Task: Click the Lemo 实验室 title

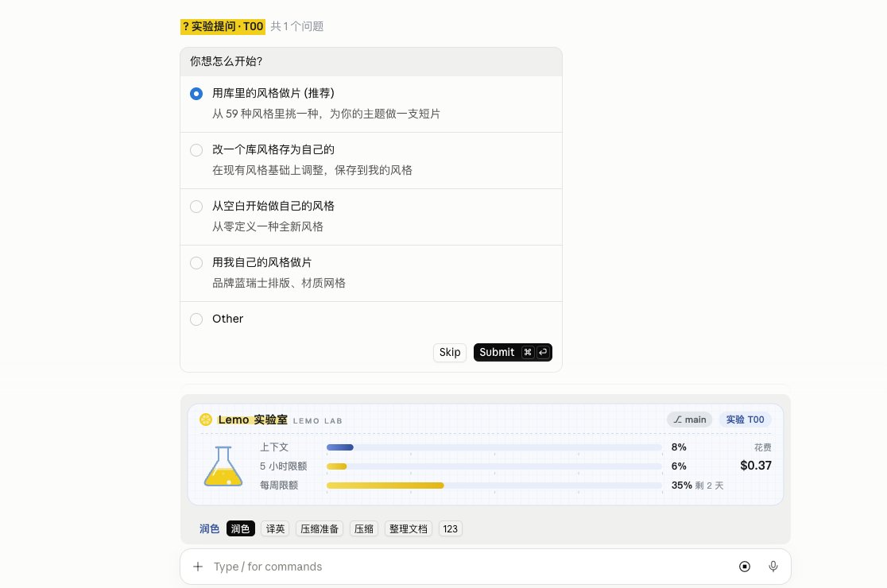Action: [x=253, y=420]
